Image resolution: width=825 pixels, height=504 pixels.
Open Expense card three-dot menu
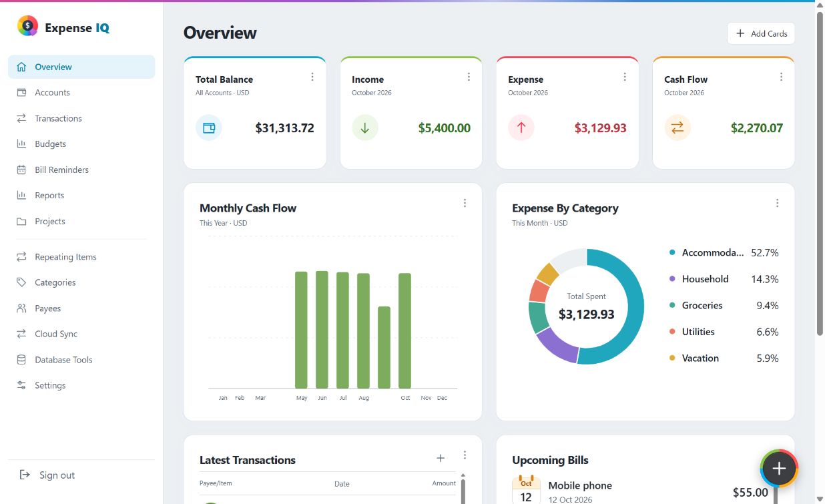point(625,77)
